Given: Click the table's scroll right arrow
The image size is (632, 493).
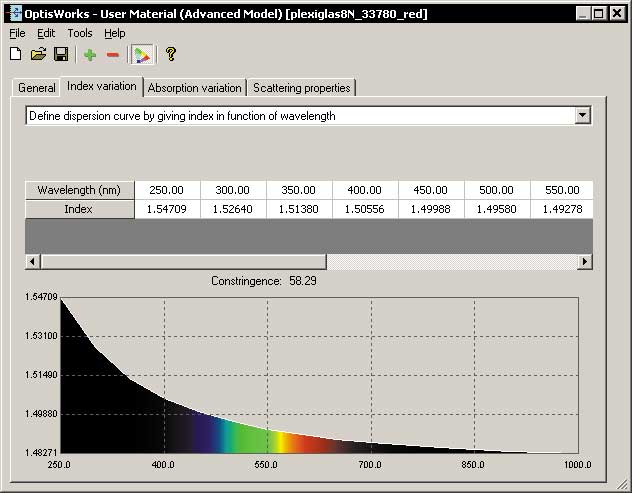Looking at the screenshot, I should click(x=585, y=261).
